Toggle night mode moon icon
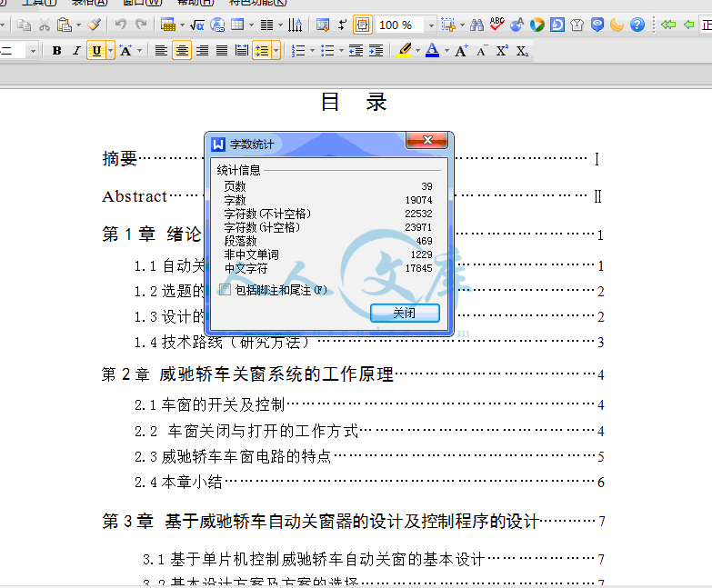Viewport: 712px width, 588px height. click(617, 25)
